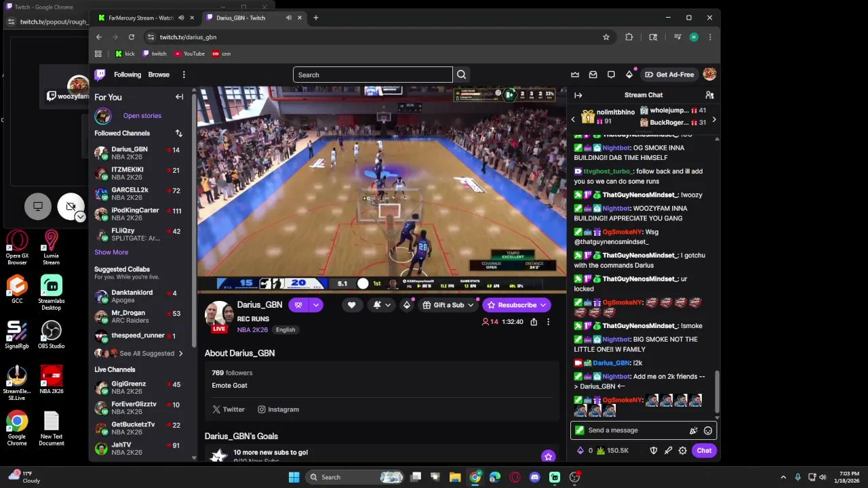Open the kick bookmark
The image size is (868, 488).
(125, 54)
